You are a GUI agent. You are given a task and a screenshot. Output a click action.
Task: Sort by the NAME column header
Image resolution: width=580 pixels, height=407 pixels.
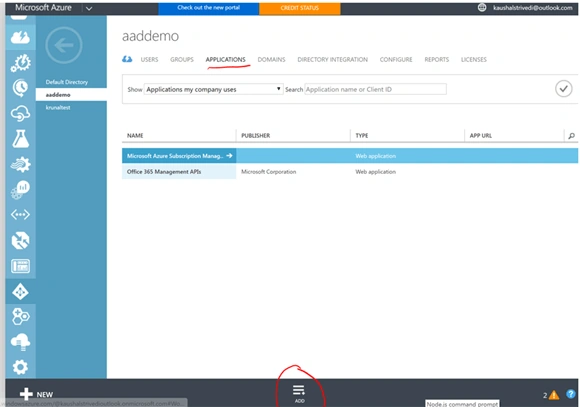coord(135,136)
